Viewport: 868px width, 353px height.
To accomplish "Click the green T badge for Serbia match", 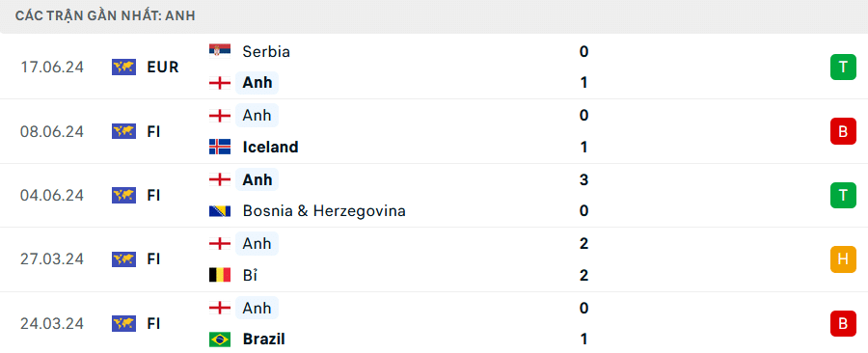I will coord(843,67).
